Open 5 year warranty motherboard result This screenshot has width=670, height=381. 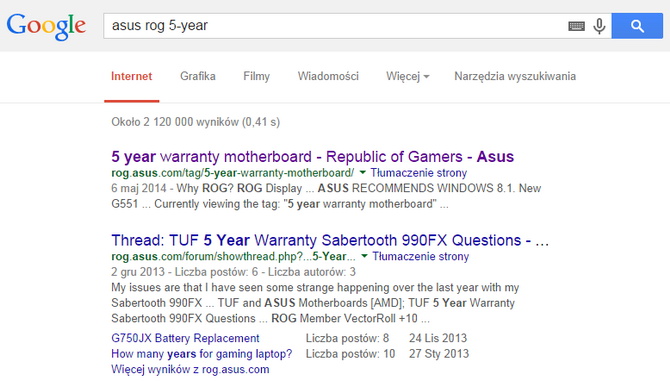click(312, 157)
